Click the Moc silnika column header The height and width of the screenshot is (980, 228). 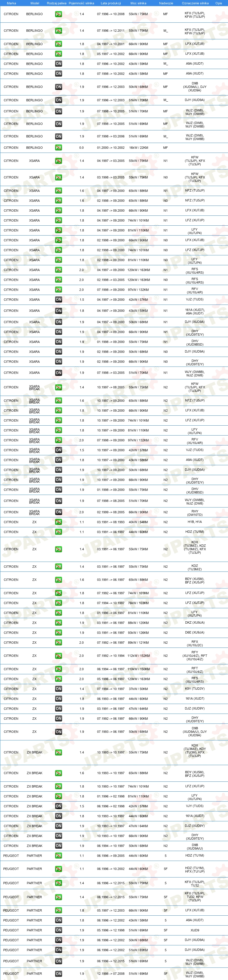138,3
